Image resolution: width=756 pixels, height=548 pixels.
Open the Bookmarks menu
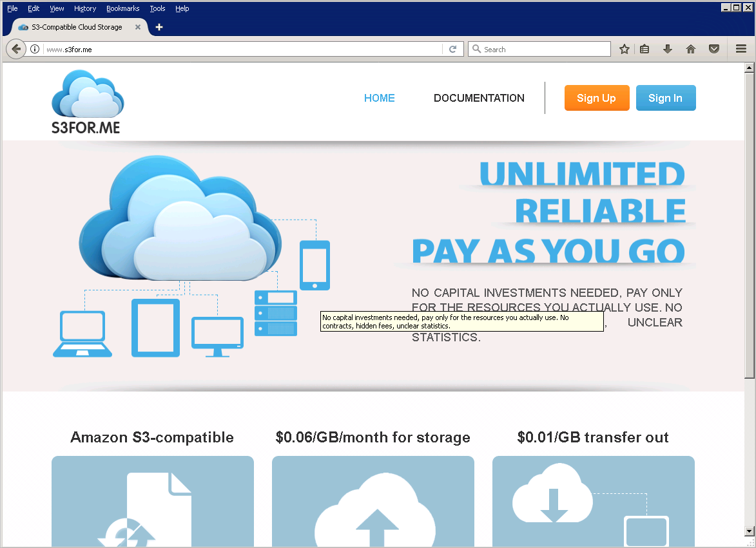pyautogui.click(x=123, y=8)
